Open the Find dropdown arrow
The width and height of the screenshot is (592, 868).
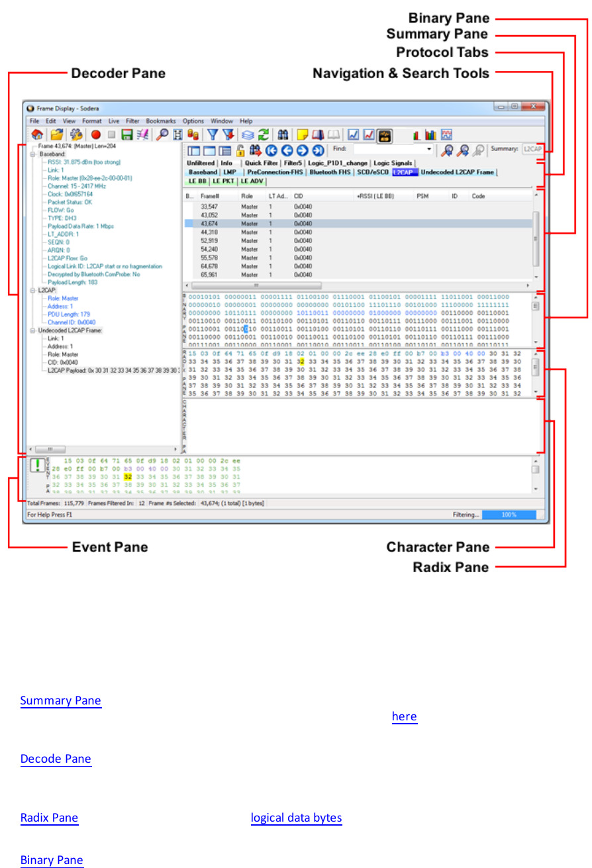[428, 150]
